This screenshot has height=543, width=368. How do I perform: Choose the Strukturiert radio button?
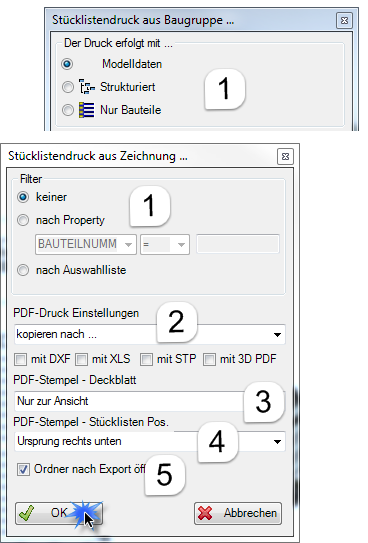click(x=68, y=87)
